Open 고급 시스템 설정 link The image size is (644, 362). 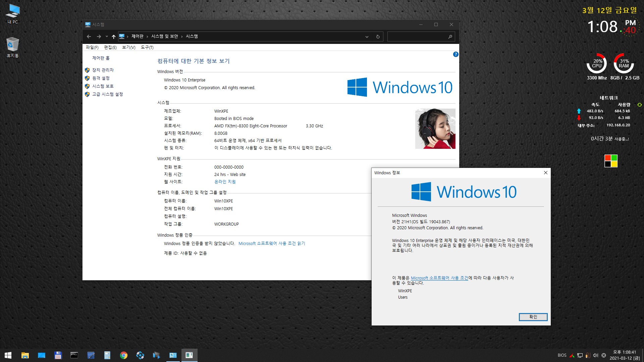pyautogui.click(x=108, y=94)
